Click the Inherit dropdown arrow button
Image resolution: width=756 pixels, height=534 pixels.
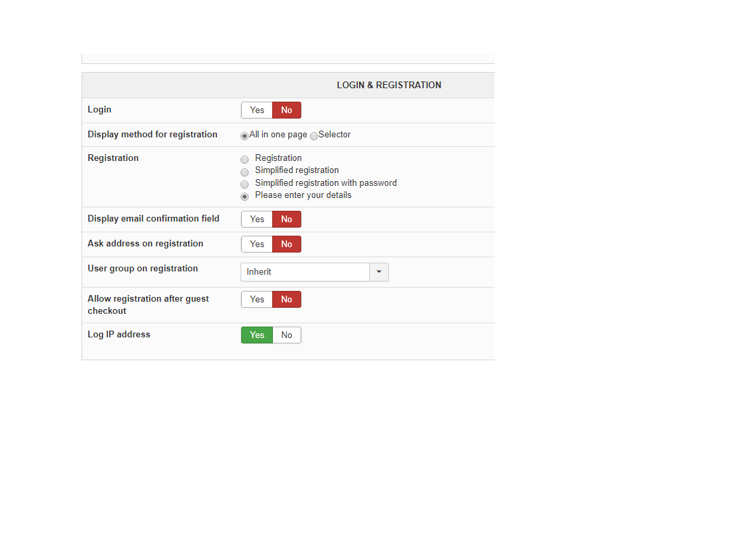379,272
